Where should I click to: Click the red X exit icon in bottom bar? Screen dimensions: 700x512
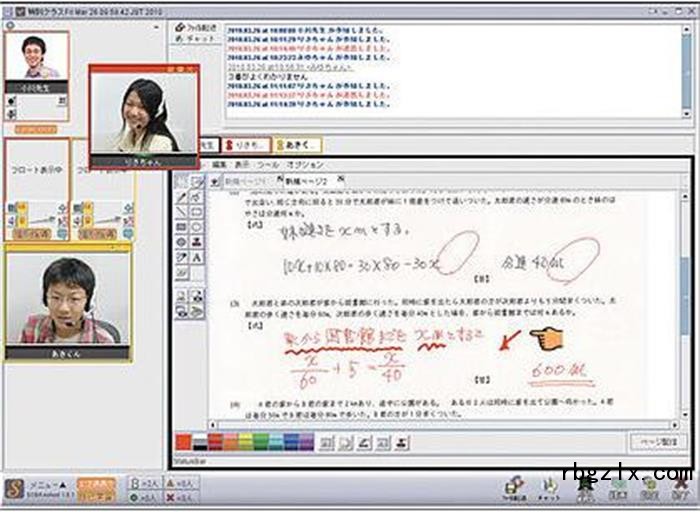click(x=681, y=488)
